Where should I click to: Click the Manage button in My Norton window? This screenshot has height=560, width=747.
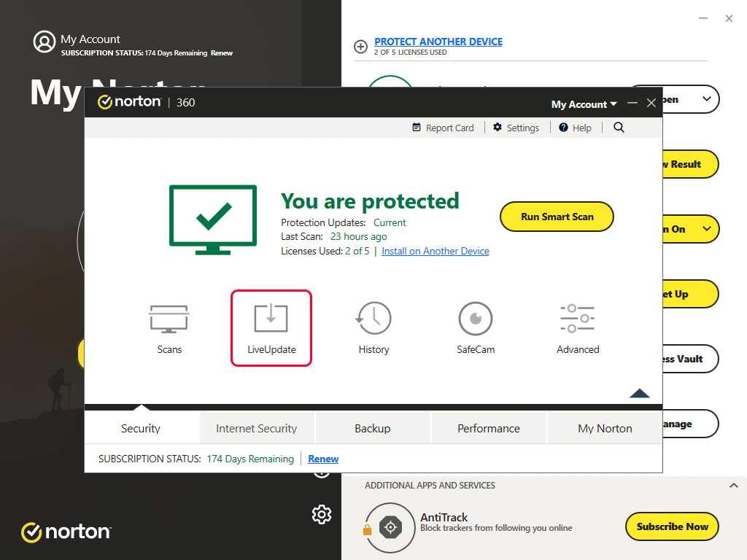690,424
